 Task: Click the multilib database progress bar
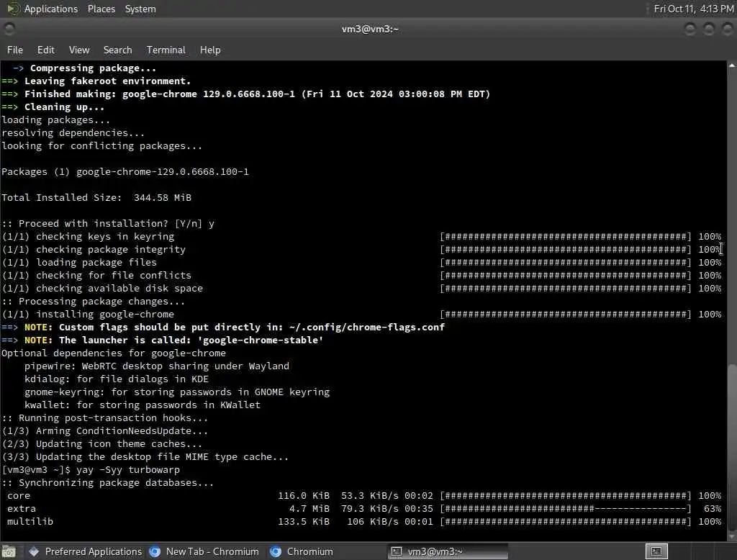tap(566, 521)
